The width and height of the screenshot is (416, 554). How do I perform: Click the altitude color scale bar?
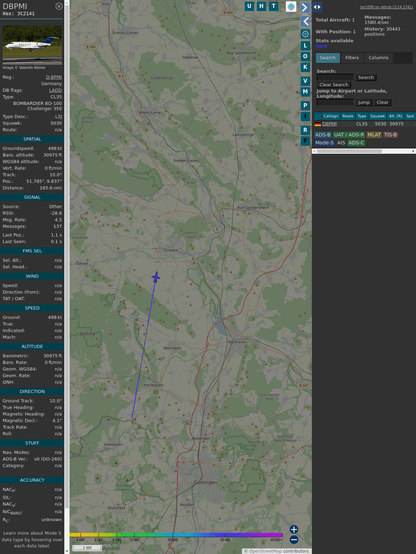pyautogui.click(x=176, y=535)
